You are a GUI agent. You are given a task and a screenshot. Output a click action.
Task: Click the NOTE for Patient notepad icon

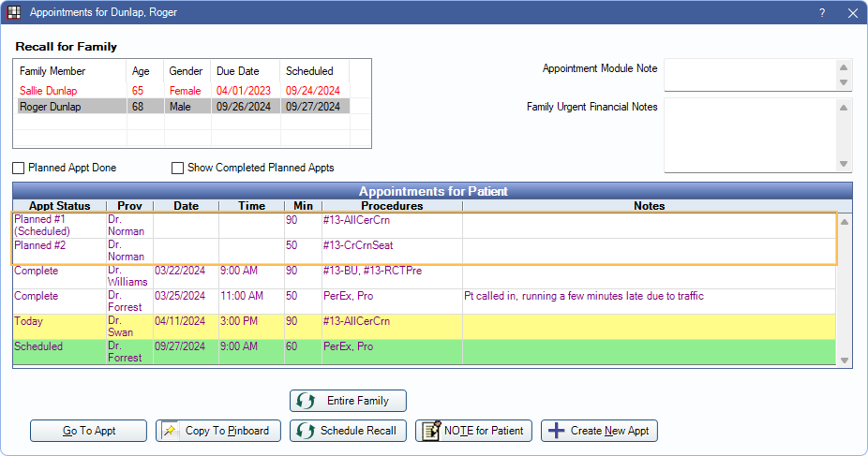430,431
